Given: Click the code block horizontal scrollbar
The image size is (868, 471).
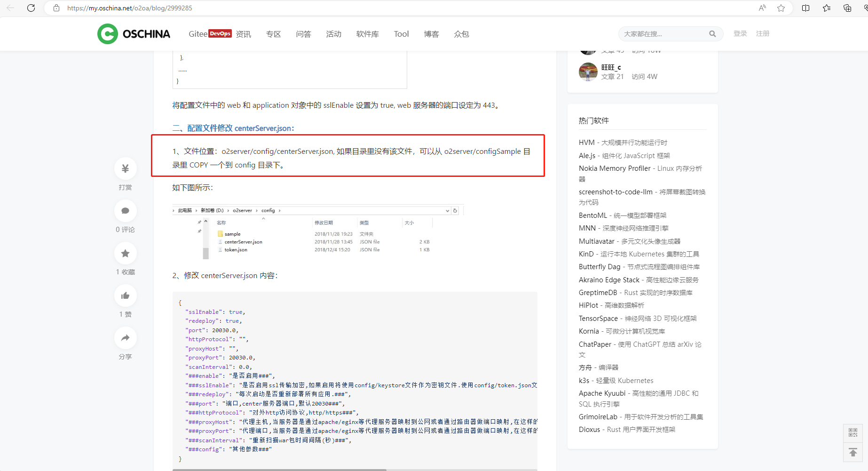Looking at the screenshot, I should [x=279, y=469].
